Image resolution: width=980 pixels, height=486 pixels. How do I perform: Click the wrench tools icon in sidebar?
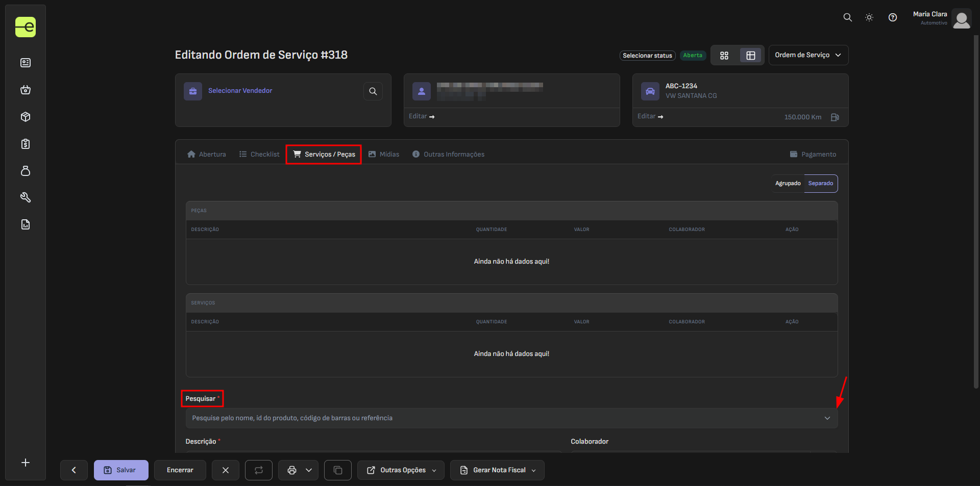[26, 197]
